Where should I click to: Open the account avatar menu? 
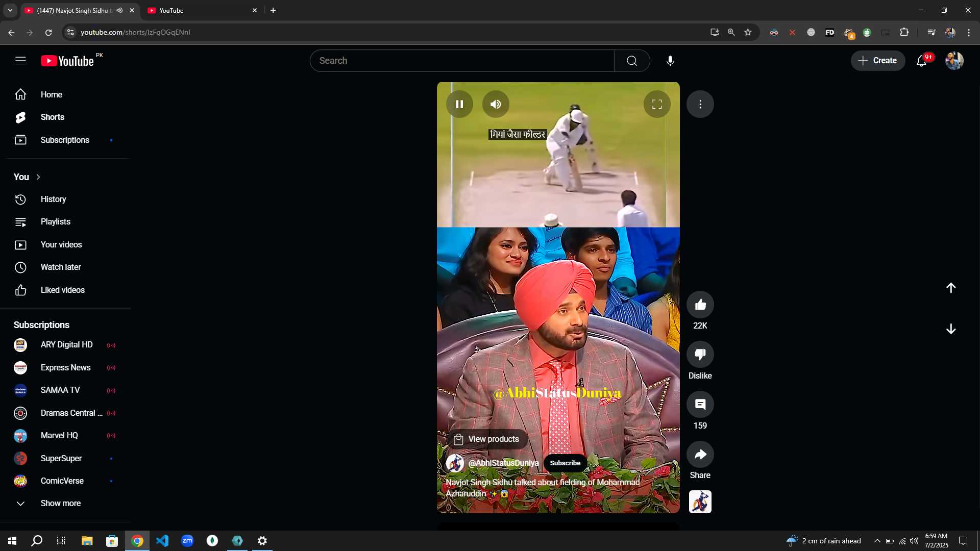pos(954,61)
